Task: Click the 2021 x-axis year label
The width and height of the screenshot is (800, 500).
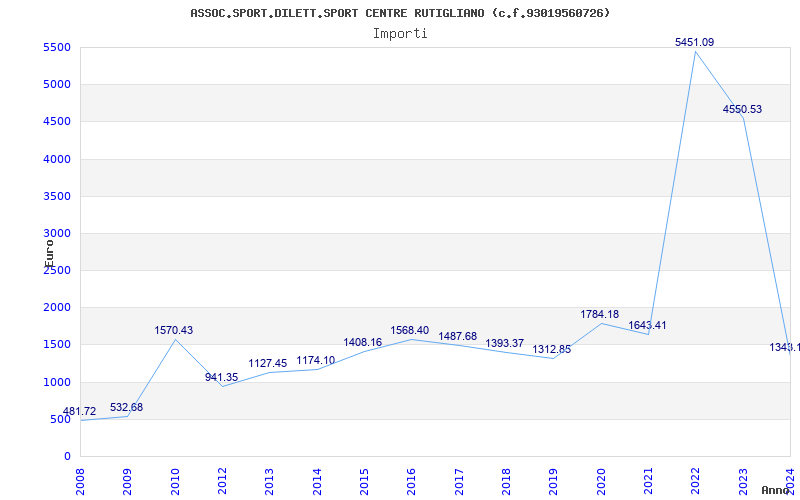Action: click(648, 482)
